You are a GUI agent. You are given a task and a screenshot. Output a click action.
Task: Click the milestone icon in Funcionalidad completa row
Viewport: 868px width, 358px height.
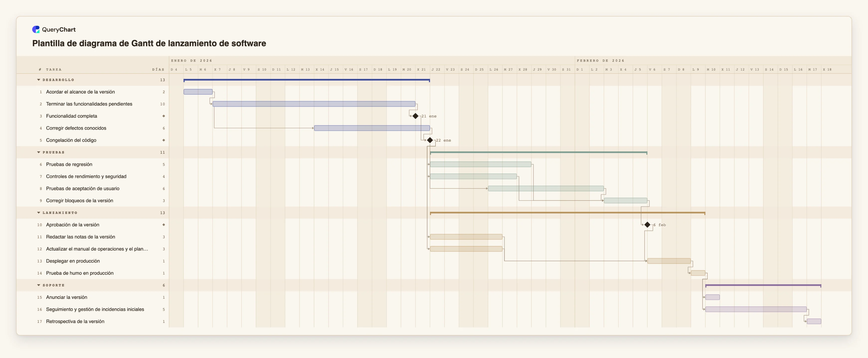(x=164, y=116)
